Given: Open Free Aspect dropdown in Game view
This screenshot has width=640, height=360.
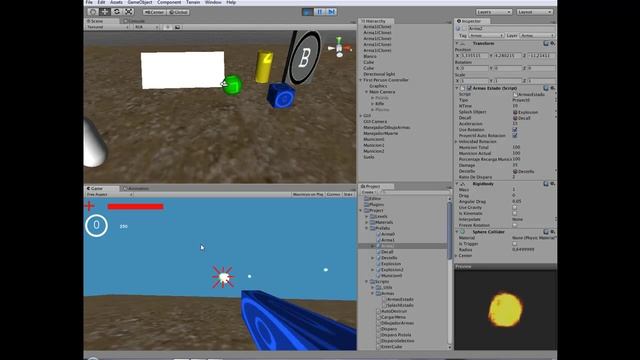Looking at the screenshot, I should (x=109, y=195).
